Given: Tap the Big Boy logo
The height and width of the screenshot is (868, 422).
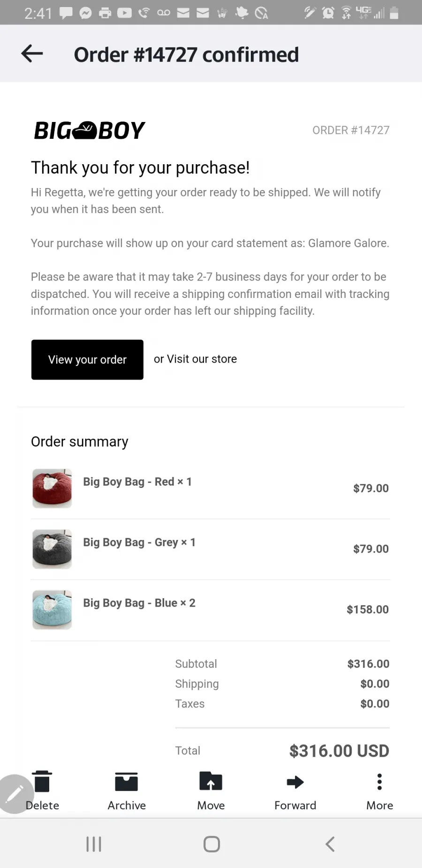Looking at the screenshot, I should tap(90, 130).
